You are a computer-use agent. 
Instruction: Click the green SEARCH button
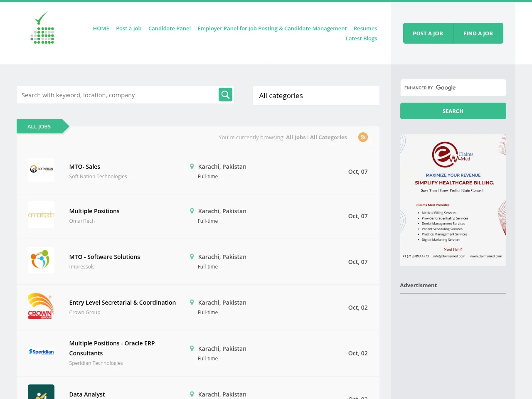point(453,111)
